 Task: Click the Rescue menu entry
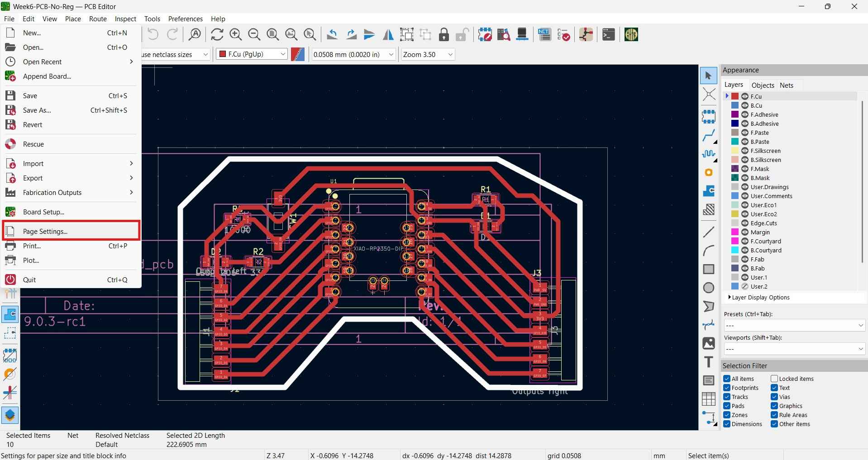(71, 144)
